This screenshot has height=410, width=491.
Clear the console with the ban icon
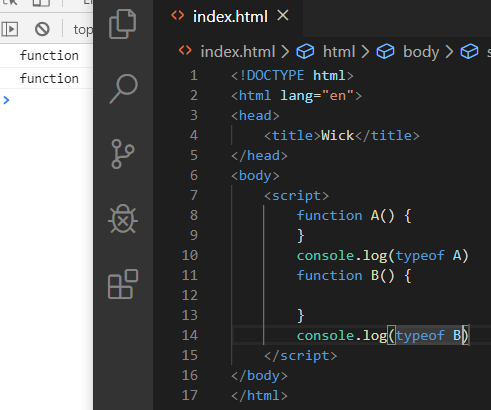click(42, 29)
